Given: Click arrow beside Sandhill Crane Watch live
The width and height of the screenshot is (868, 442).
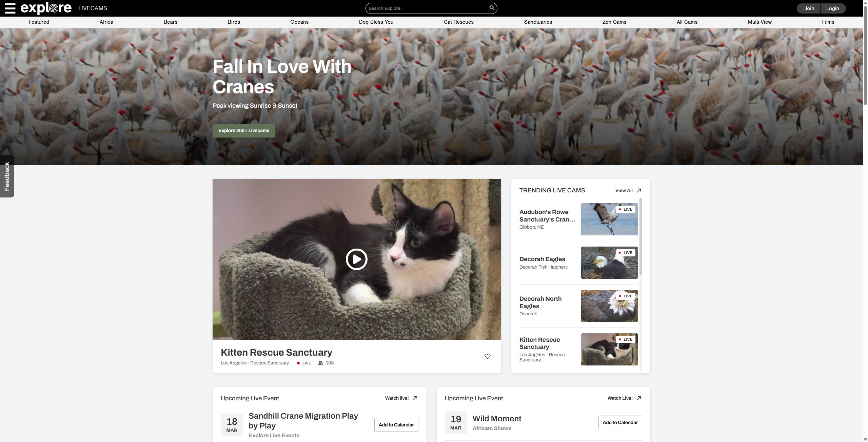Looking at the screenshot, I should [x=415, y=398].
